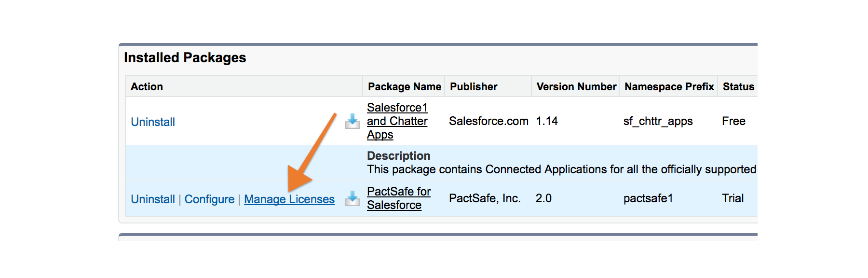Click the Publisher column header

point(474,87)
